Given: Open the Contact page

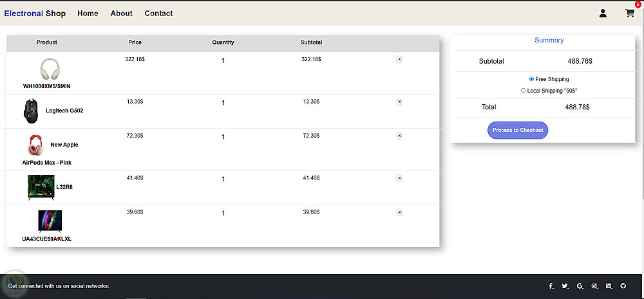Looking at the screenshot, I should [158, 13].
